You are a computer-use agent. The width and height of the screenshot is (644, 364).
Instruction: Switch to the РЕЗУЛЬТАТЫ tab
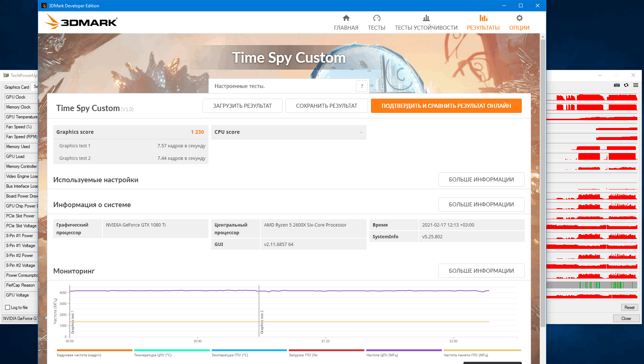click(x=483, y=23)
